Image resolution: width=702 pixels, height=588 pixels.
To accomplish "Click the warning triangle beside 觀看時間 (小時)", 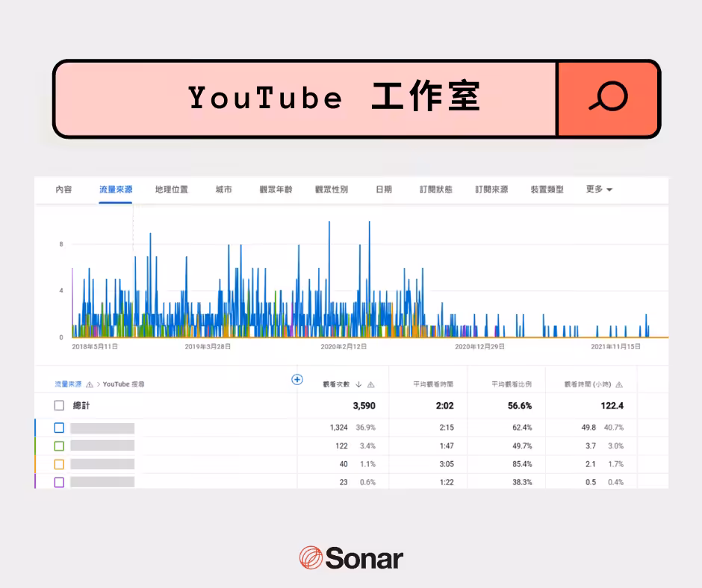I will [619, 384].
